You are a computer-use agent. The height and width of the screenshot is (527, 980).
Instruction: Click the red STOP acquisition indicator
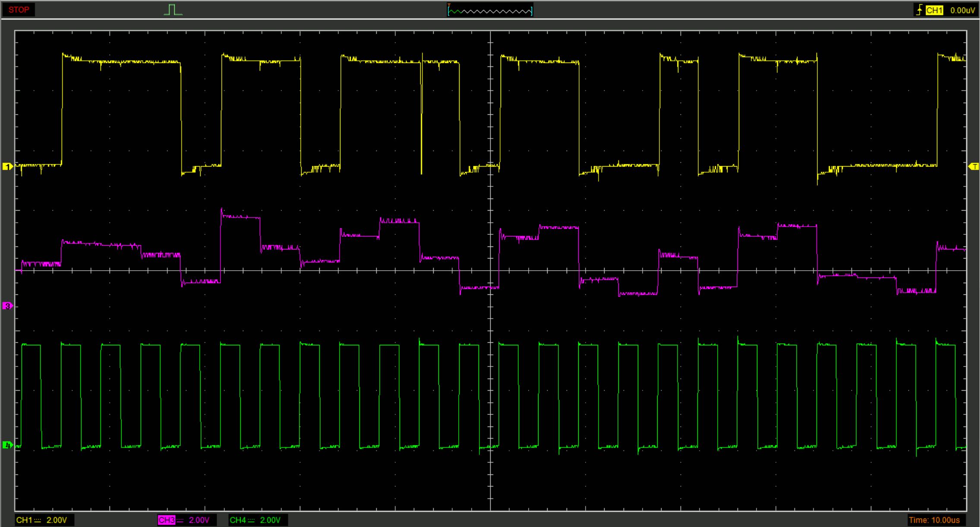[19, 9]
